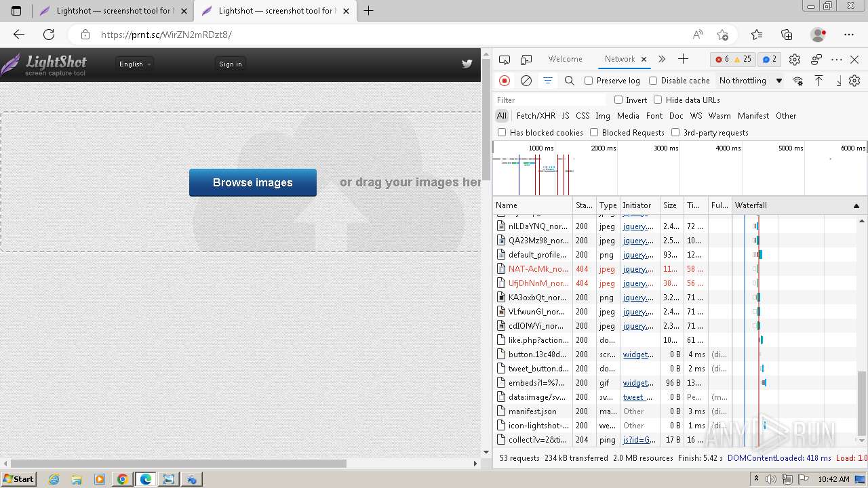Filter requests by JS
This screenshot has width=868, height=488.
pyautogui.click(x=566, y=116)
